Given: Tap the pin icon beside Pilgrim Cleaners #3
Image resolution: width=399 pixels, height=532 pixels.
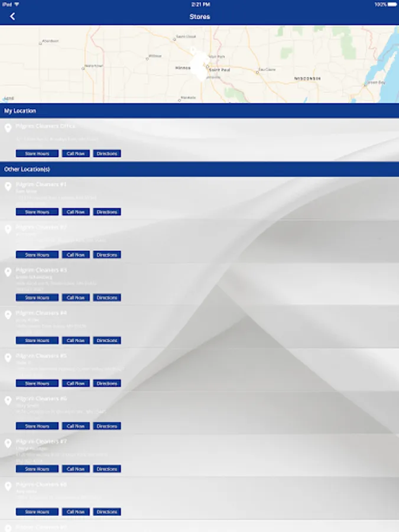Looking at the screenshot, I should pos(8,272).
